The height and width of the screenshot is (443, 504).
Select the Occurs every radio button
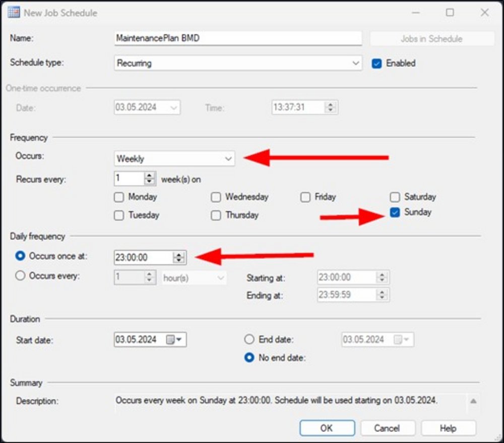coord(21,276)
